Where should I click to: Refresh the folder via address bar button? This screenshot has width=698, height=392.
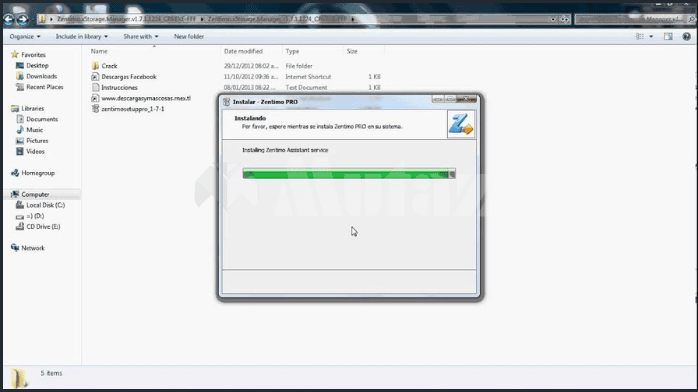[x=564, y=19]
